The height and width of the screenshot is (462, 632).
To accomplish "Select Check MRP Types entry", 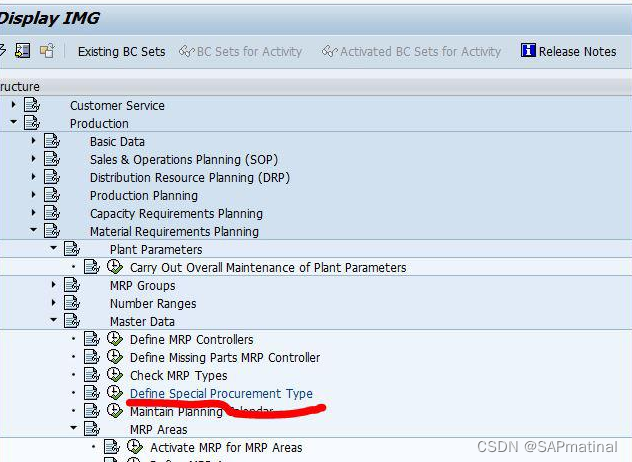I will pos(179,375).
